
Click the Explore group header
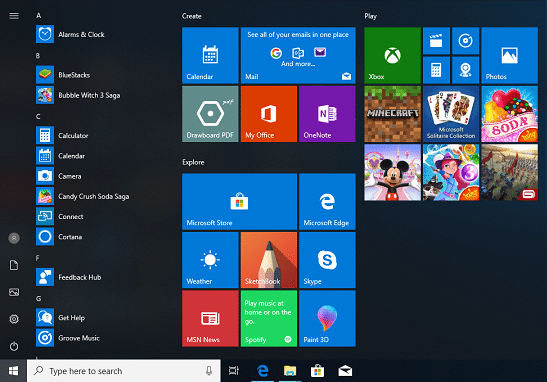[193, 162]
